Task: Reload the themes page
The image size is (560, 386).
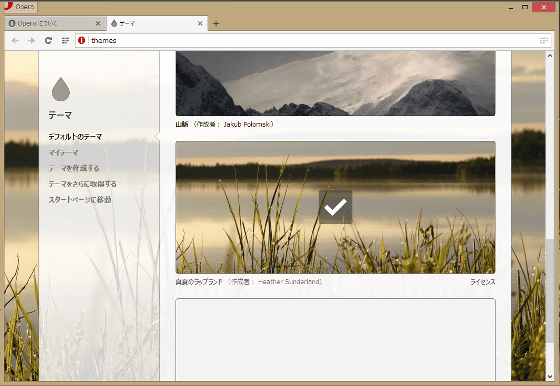Action: point(48,40)
